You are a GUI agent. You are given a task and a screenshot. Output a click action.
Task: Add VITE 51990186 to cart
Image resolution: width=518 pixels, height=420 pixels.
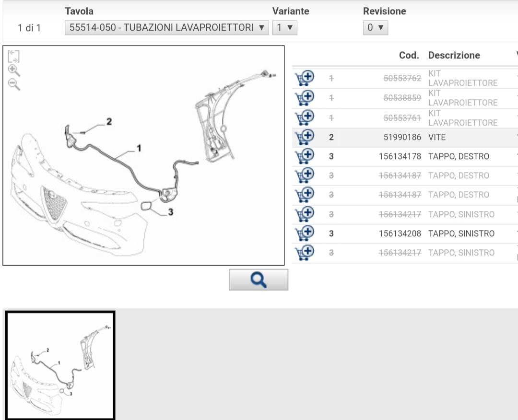[304, 137]
